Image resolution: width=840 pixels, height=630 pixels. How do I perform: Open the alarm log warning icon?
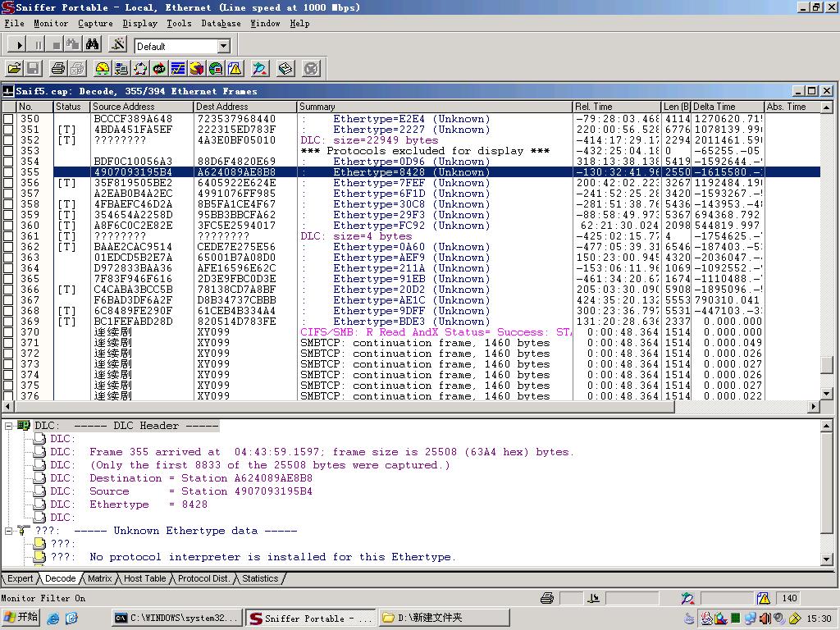tap(235, 69)
